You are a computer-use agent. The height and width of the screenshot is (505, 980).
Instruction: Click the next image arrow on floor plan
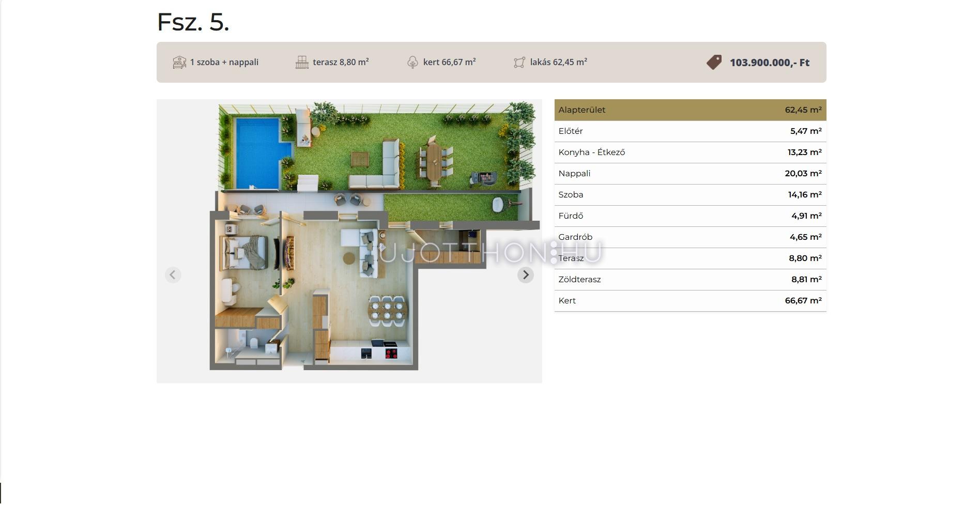point(525,275)
